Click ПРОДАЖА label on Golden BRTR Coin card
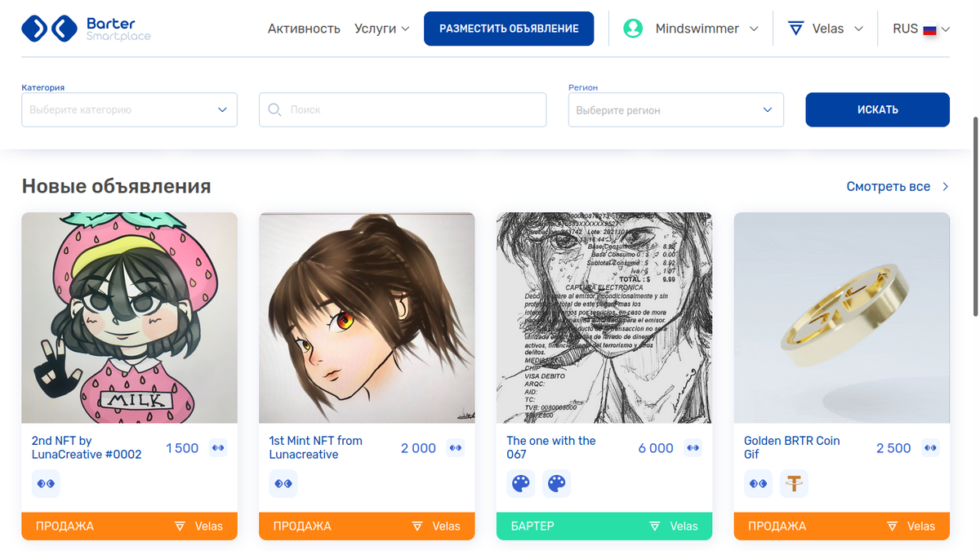The width and height of the screenshot is (980, 551). [777, 527]
